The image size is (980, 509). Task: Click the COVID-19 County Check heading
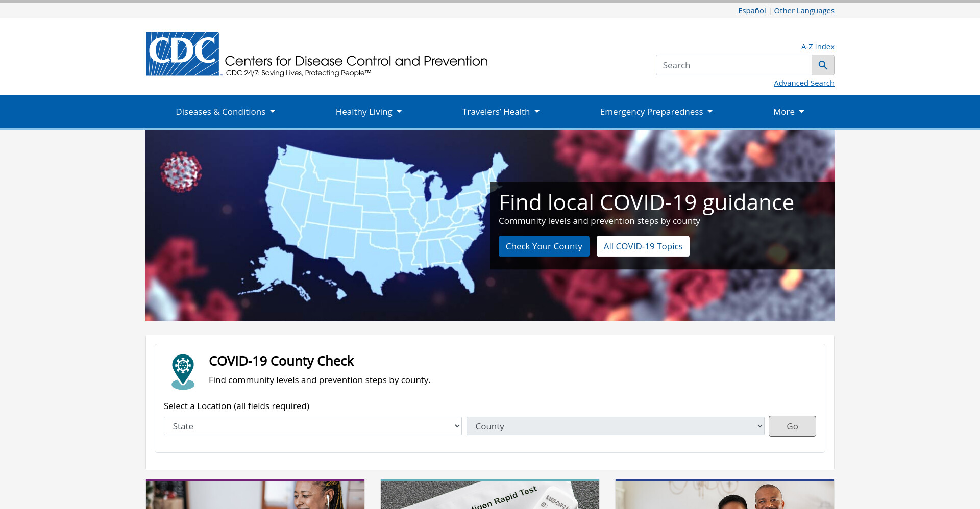281,361
